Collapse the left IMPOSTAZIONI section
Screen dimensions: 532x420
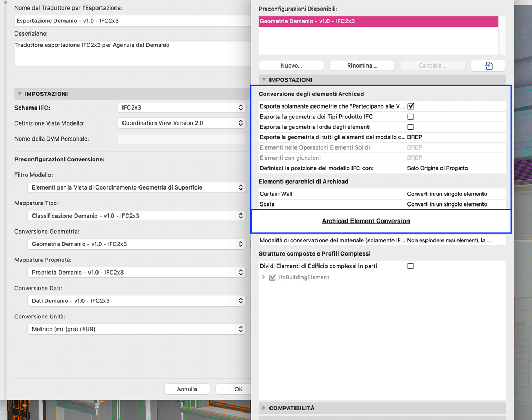coord(20,94)
